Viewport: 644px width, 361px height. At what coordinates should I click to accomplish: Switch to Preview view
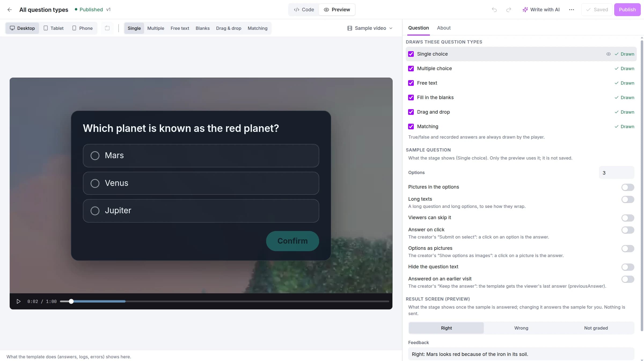tap(337, 10)
